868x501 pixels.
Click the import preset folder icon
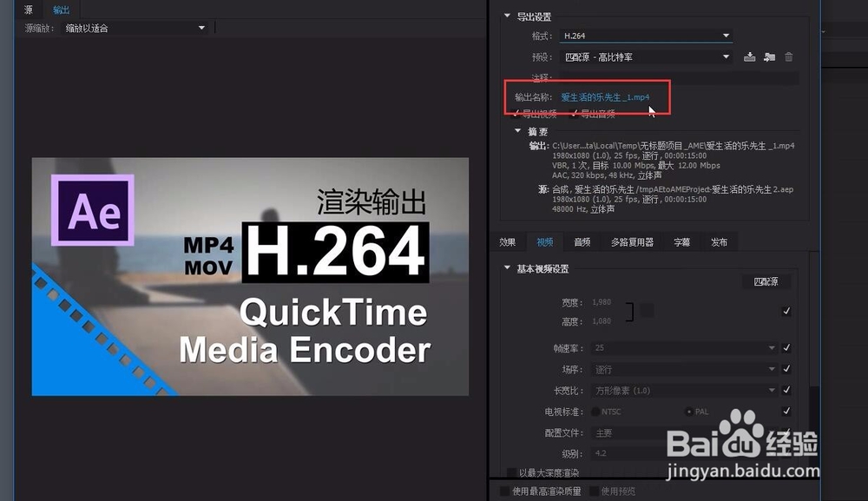769,56
